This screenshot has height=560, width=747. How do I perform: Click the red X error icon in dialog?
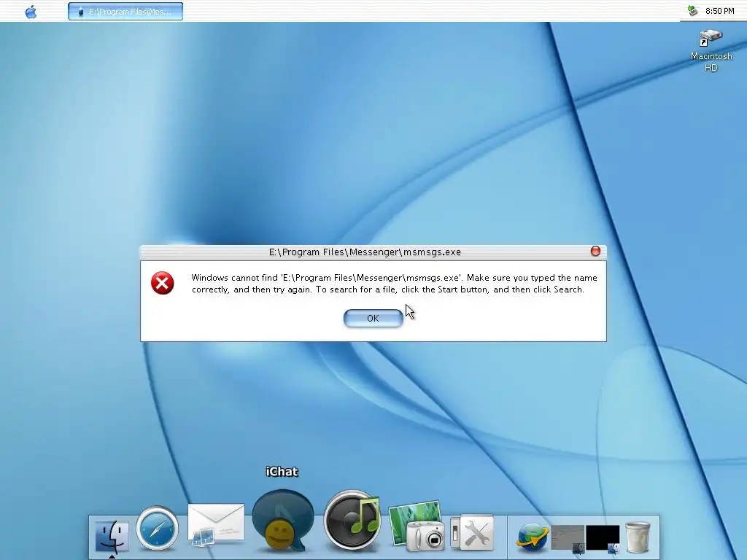[163, 284]
